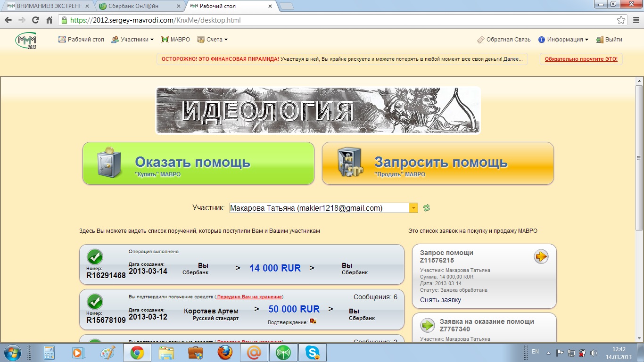Click the address bar URL
The height and width of the screenshot is (362, 644).
156,20
